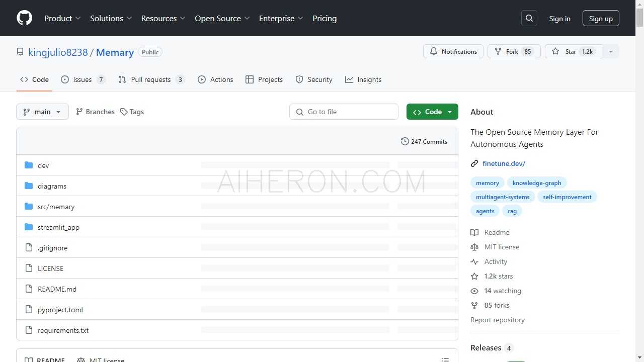
Task: Open the main branch dropdown
Action: point(42,112)
